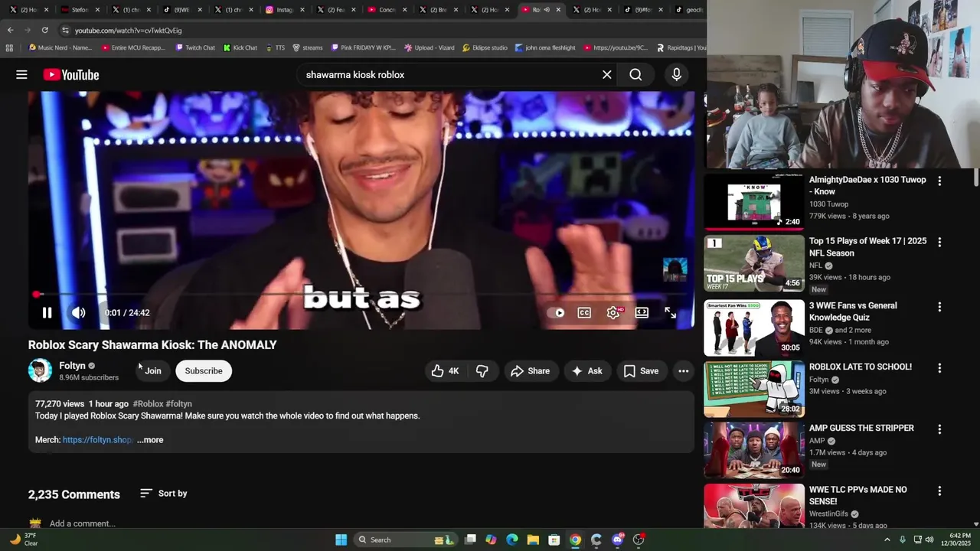Viewport: 980px width, 551px height.
Task: Open Microsoft Edge from taskbar
Action: point(512,540)
